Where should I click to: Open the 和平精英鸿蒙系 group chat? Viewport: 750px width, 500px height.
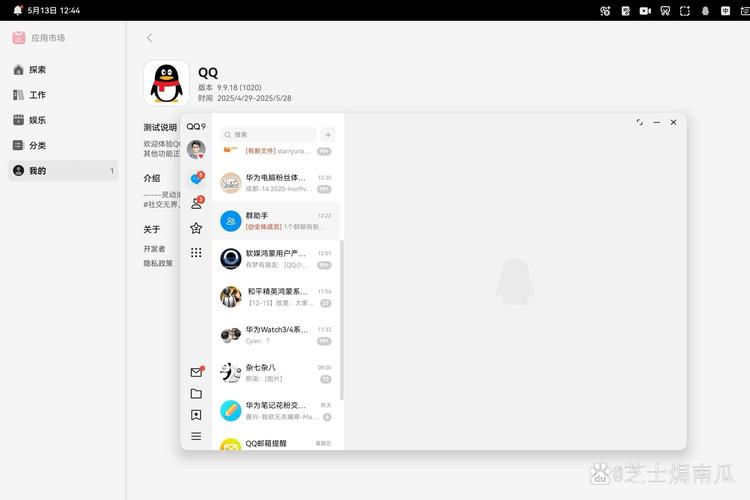276,297
